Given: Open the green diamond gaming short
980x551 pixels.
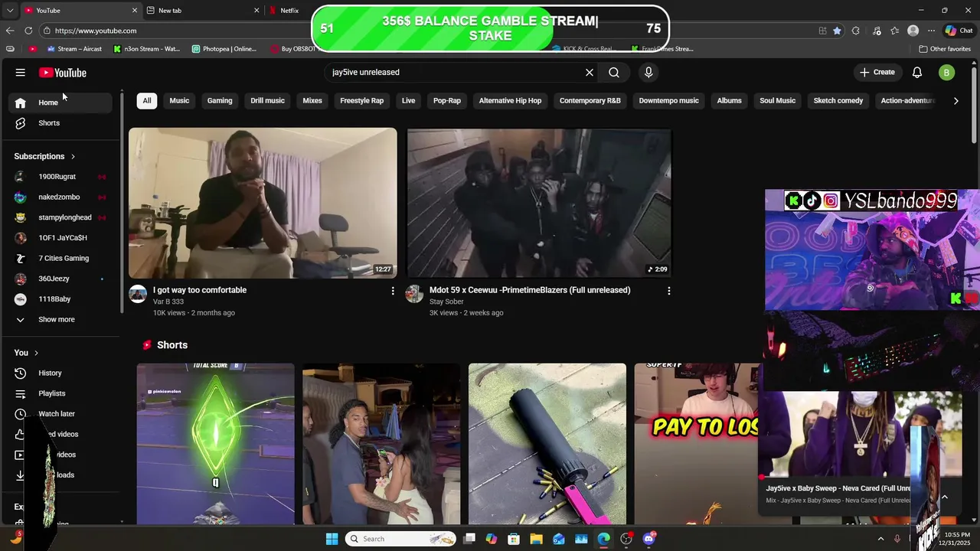Looking at the screenshot, I should tap(216, 444).
